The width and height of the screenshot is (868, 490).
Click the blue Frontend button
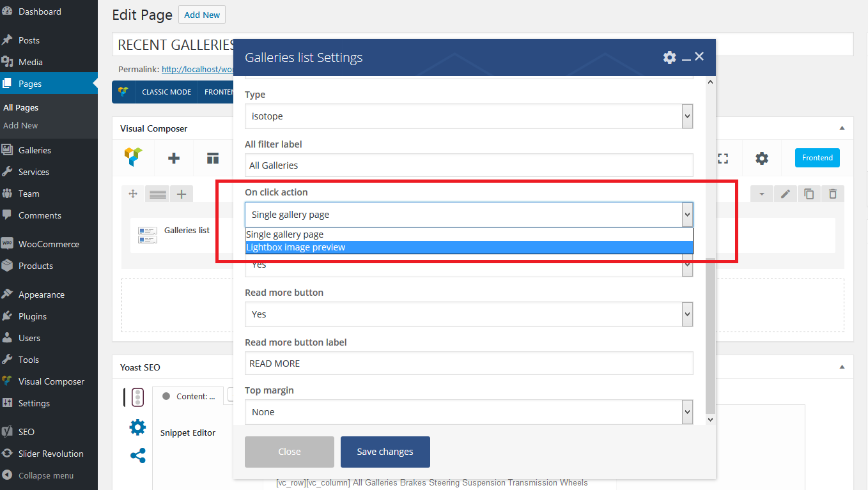point(817,158)
